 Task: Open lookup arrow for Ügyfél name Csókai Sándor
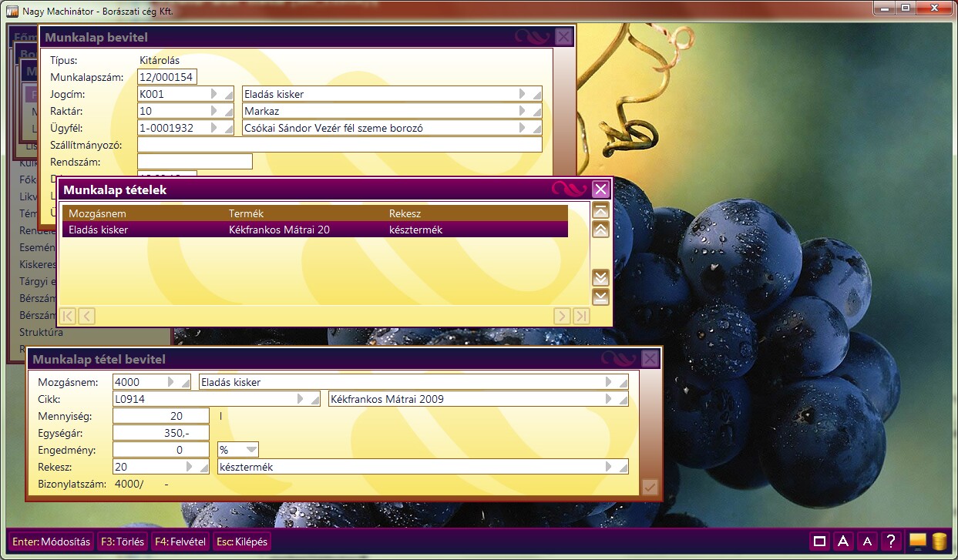(523, 128)
